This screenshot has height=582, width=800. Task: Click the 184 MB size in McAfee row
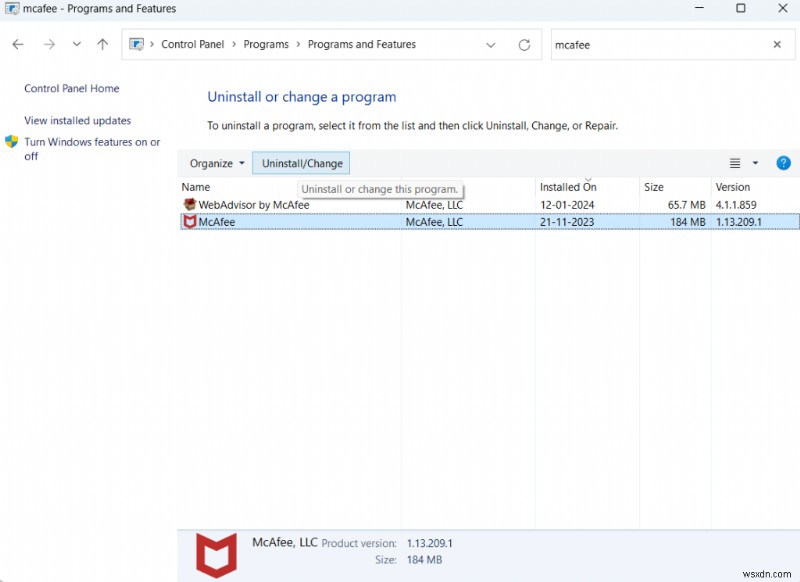click(688, 222)
